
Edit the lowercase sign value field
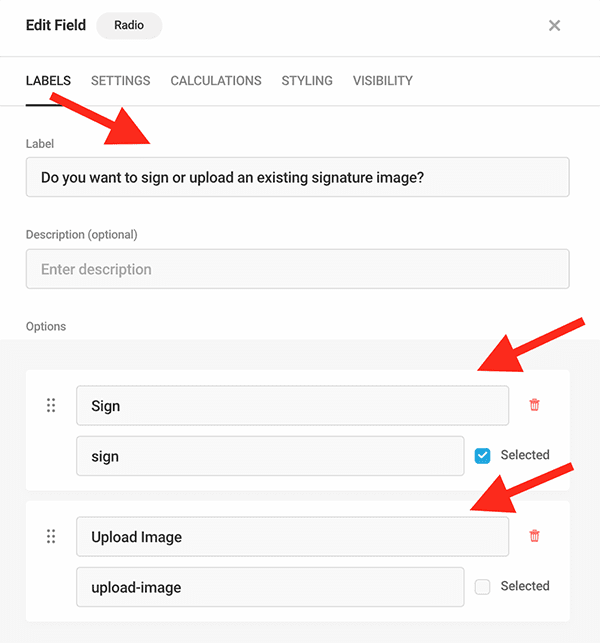[x=270, y=456]
